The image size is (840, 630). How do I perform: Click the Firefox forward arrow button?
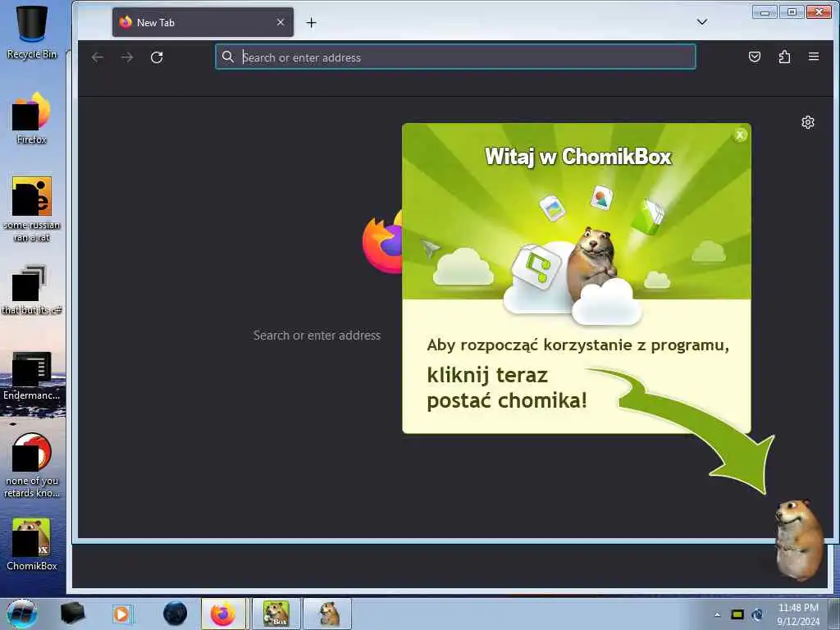tap(127, 57)
